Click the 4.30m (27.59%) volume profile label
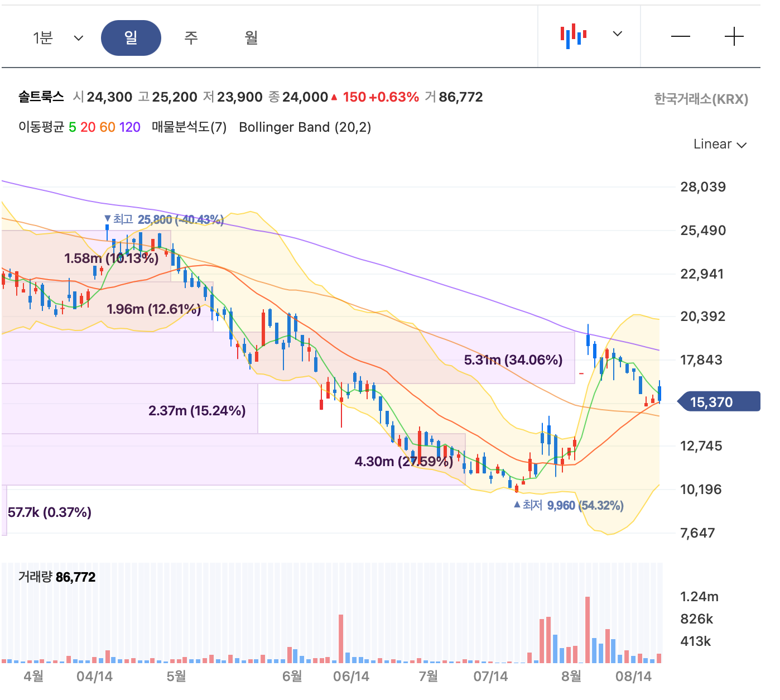Viewport: 780px width, 700px height. 404,462
